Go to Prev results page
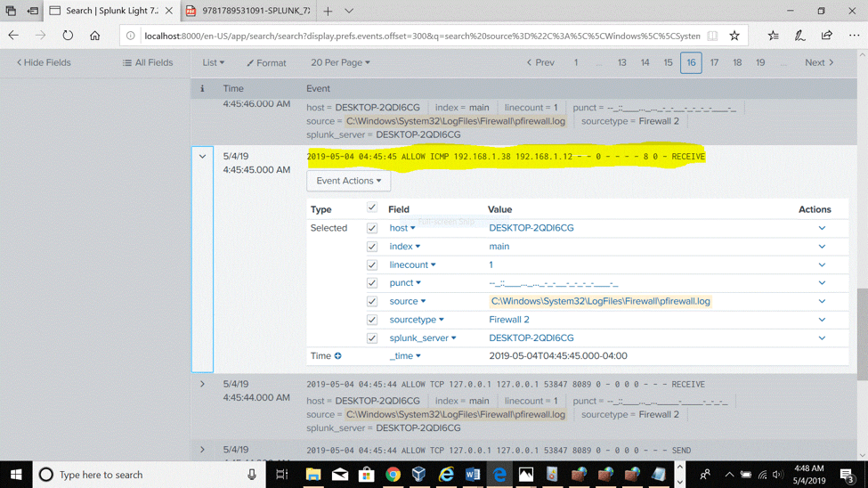This screenshot has width=868, height=488. click(540, 62)
